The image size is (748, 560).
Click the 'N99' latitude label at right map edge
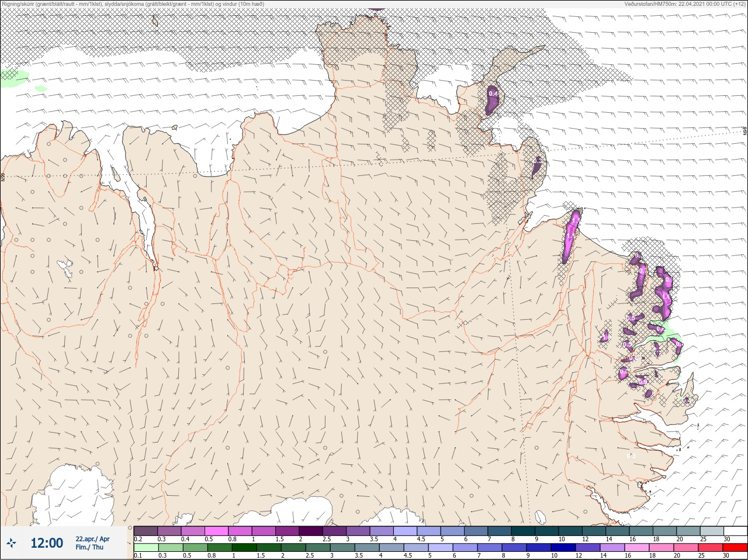(x=745, y=132)
